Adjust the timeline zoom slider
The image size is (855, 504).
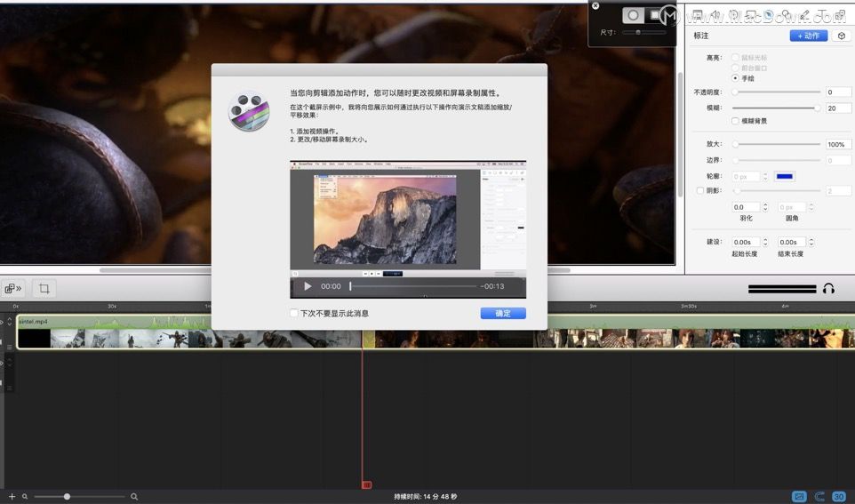(79, 496)
